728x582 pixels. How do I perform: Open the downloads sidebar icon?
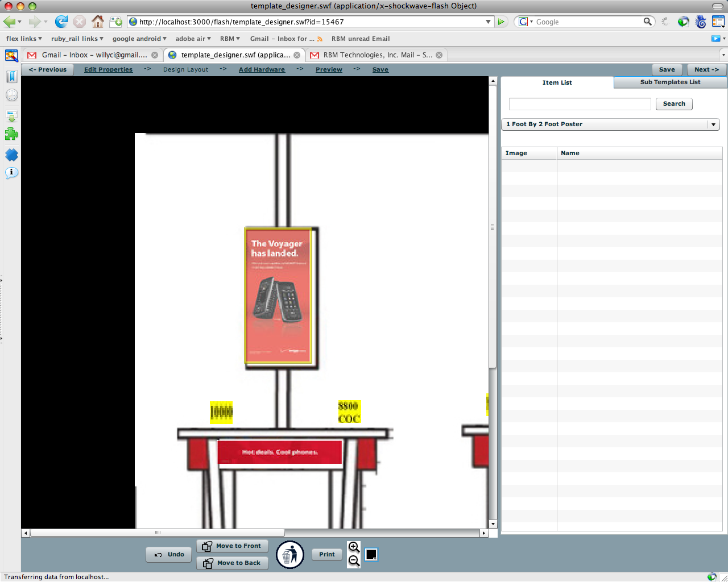click(11, 115)
